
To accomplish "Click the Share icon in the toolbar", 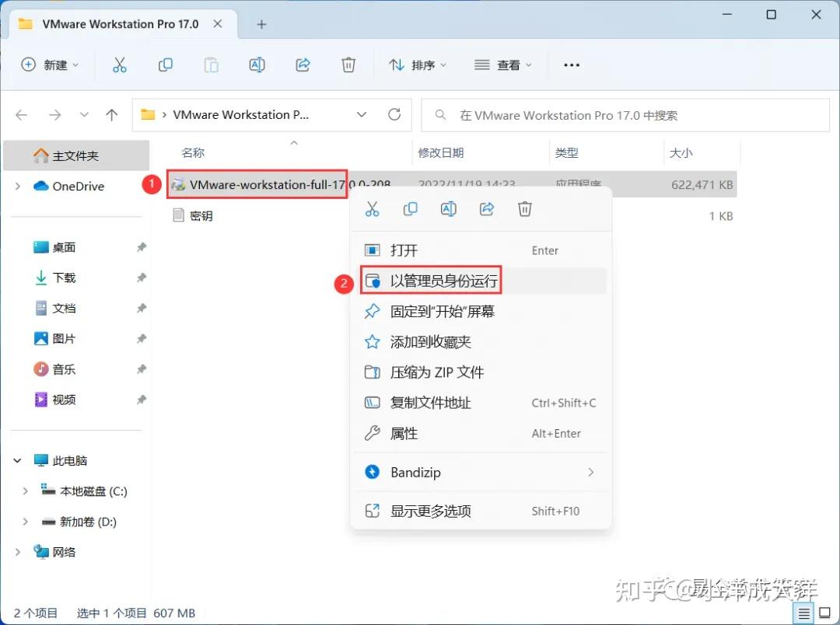I will point(303,65).
